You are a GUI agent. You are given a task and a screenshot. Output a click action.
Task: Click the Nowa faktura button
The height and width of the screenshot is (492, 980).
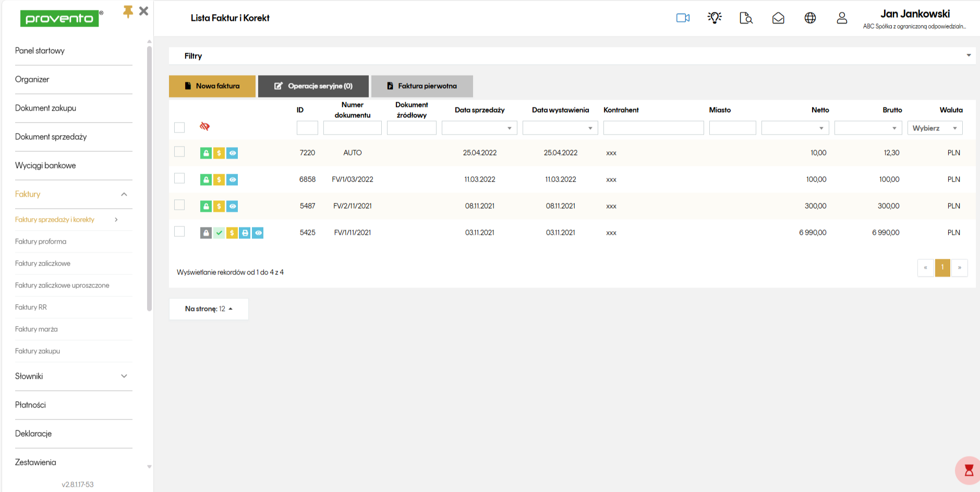click(x=212, y=86)
